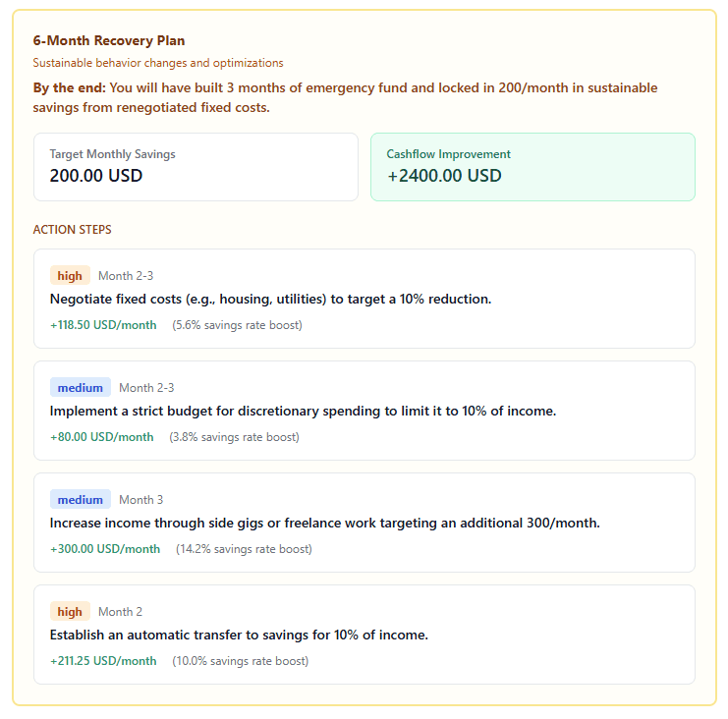728x719 pixels.
Task: Click the +118.50 USD/month savings figure
Action: click(103, 325)
